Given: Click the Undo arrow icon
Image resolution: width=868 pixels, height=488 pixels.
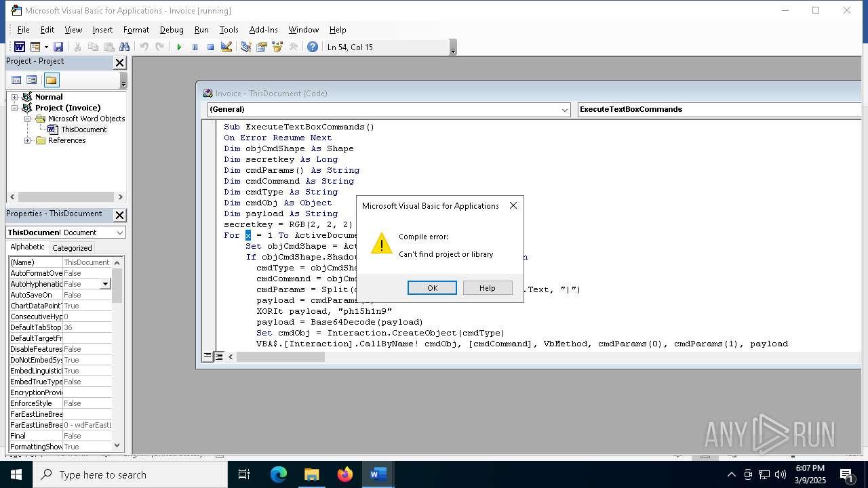Looking at the screenshot, I should coord(144,47).
